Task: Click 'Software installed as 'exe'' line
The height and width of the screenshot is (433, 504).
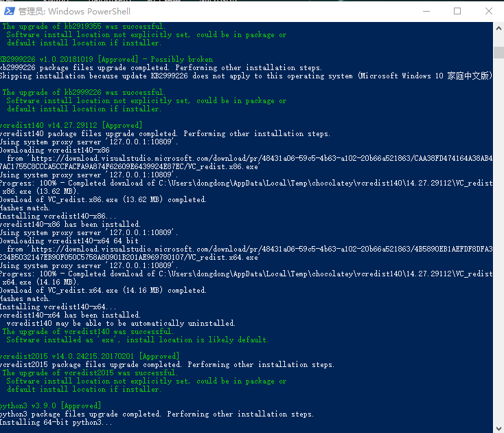Action: [137, 340]
